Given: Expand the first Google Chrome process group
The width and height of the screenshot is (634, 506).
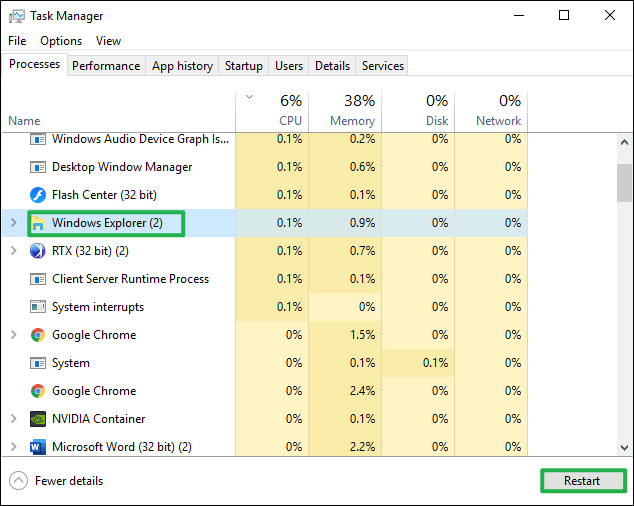Looking at the screenshot, I should pos(13,335).
